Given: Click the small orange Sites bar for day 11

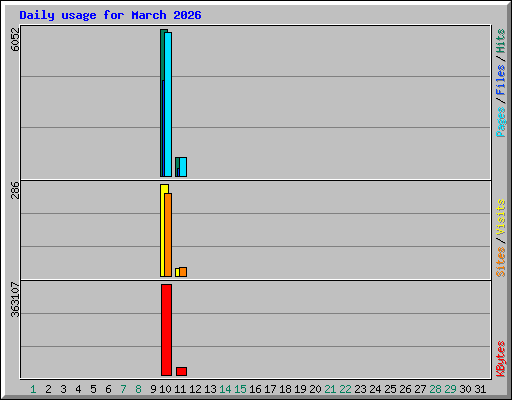Looking at the screenshot, I should (x=183, y=272).
